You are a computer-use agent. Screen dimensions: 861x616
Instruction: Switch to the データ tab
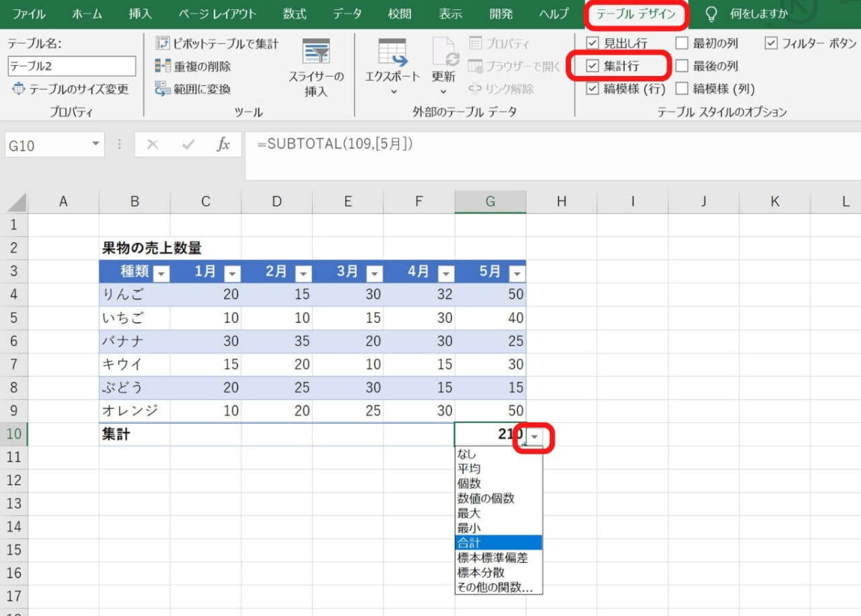347,14
